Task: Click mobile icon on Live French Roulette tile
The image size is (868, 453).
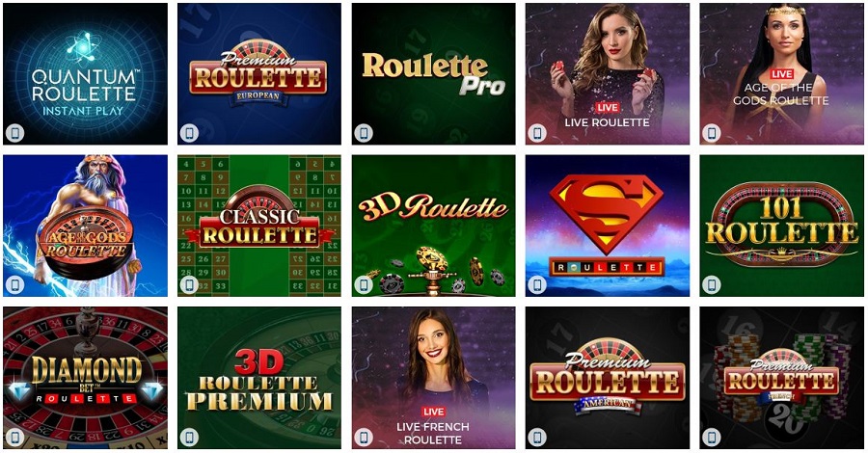Action: tap(364, 437)
